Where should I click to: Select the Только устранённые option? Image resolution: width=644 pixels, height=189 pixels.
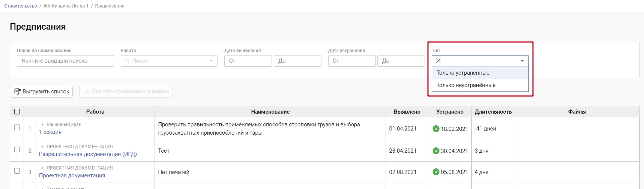(463, 73)
